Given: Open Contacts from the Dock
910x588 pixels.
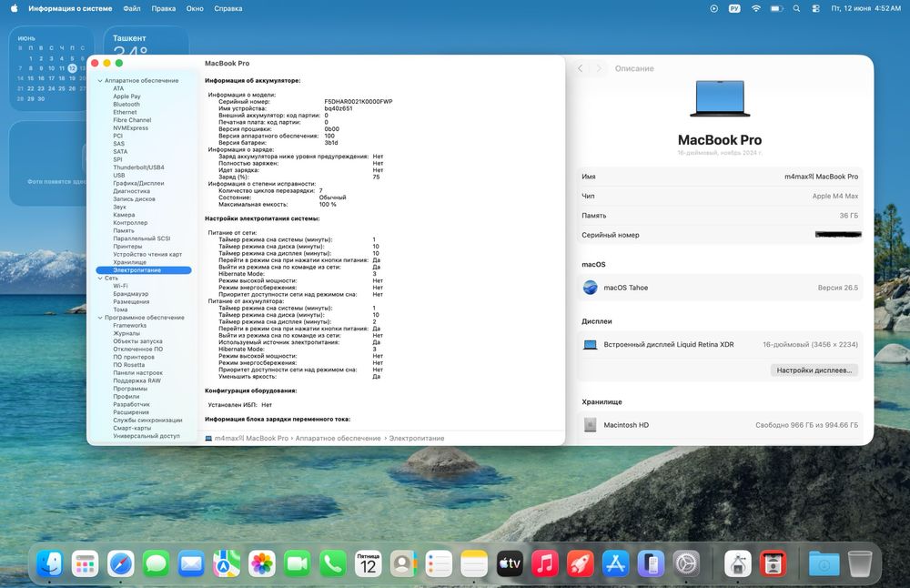Looking at the screenshot, I should click(403, 563).
